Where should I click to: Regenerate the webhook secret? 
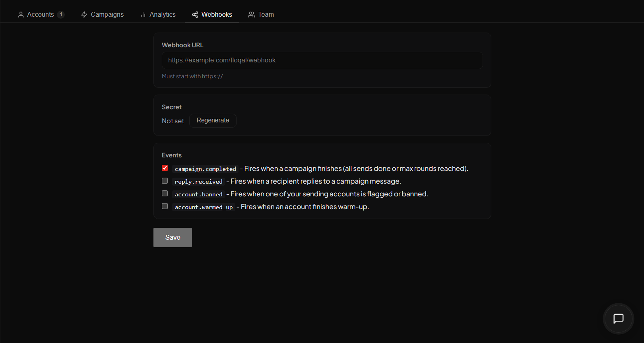213,120
